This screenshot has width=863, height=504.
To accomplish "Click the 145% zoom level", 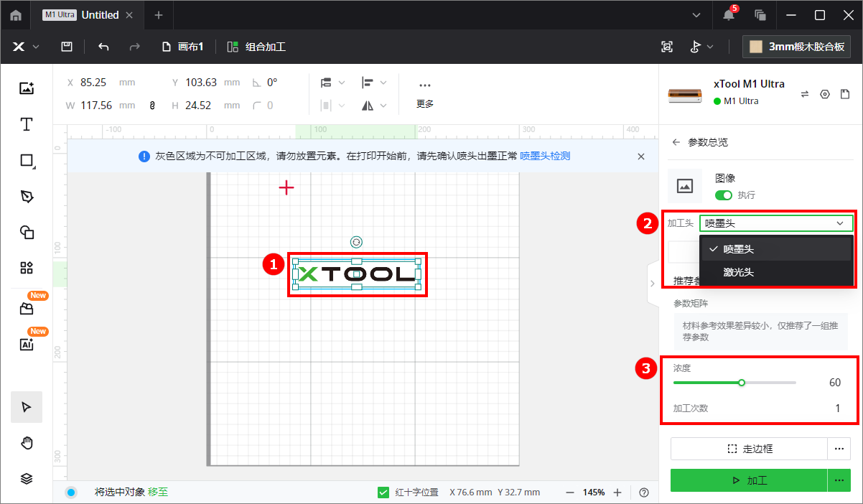I will point(593,493).
